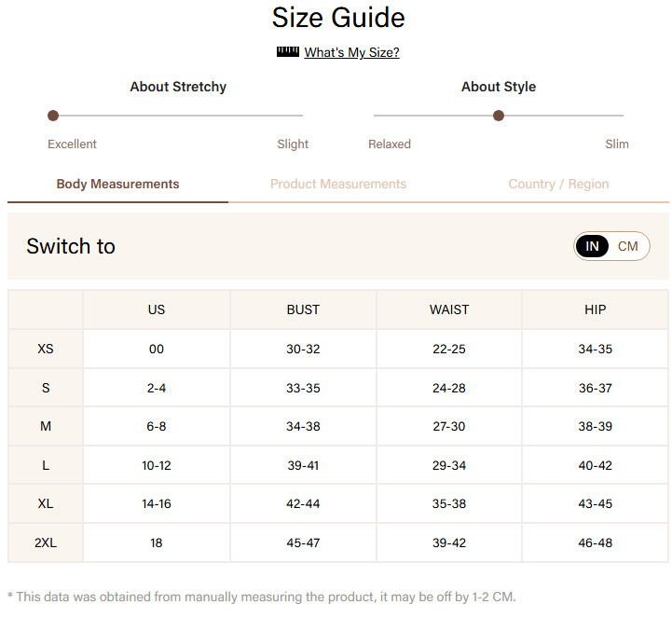The height and width of the screenshot is (618, 672).
Task: Open the Country / Region tab
Action: (558, 184)
